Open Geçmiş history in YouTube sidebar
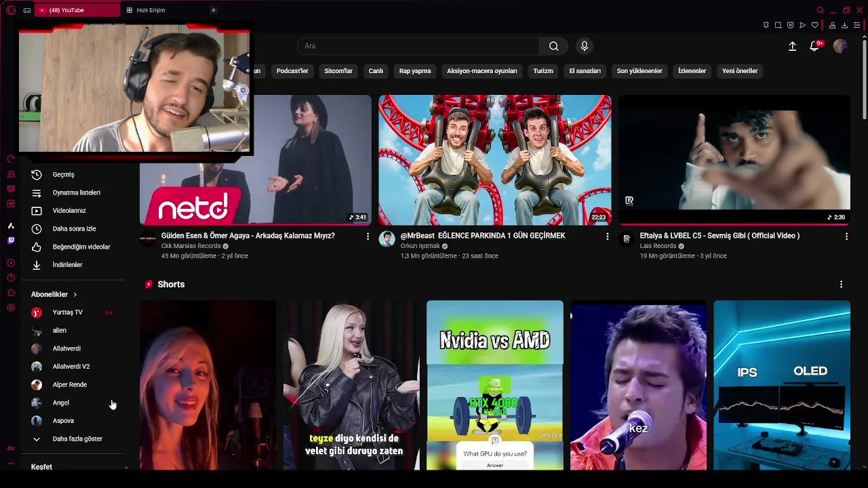Screen dimensions: 868x488 (x=73, y=174)
